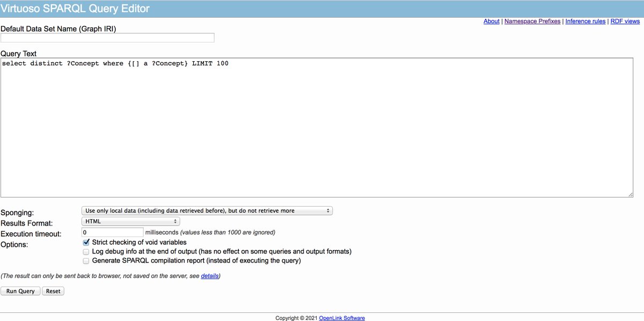
Task: Click the Options label
Action: pos(16,245)
